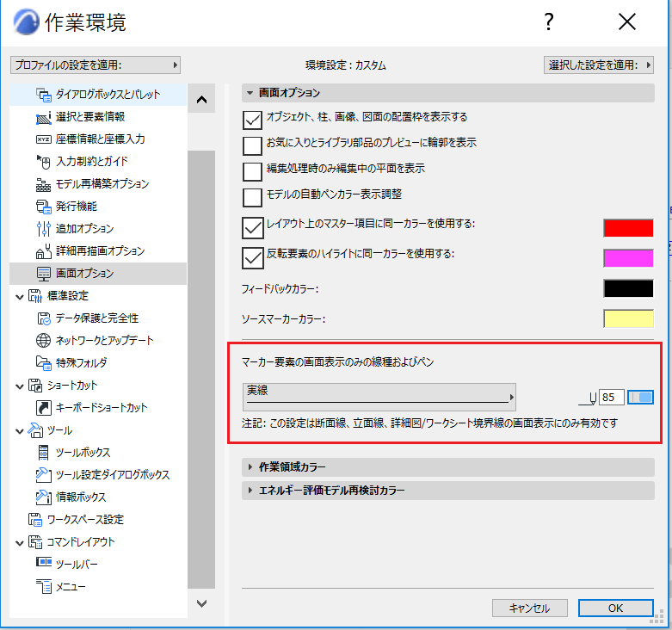Select the キーボードショートカット icon

coord(44,408)
